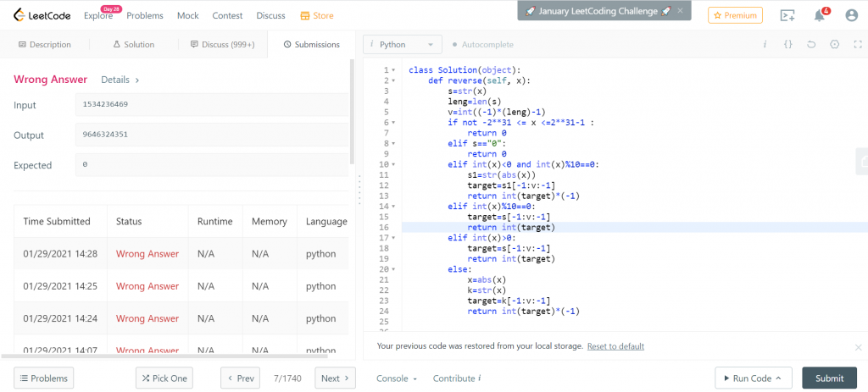Image resolution: width=868 pixels, height=392 pixels.
Task: Switch to the Solution tab
Action: pyautogui.click(x=133, y=44)
